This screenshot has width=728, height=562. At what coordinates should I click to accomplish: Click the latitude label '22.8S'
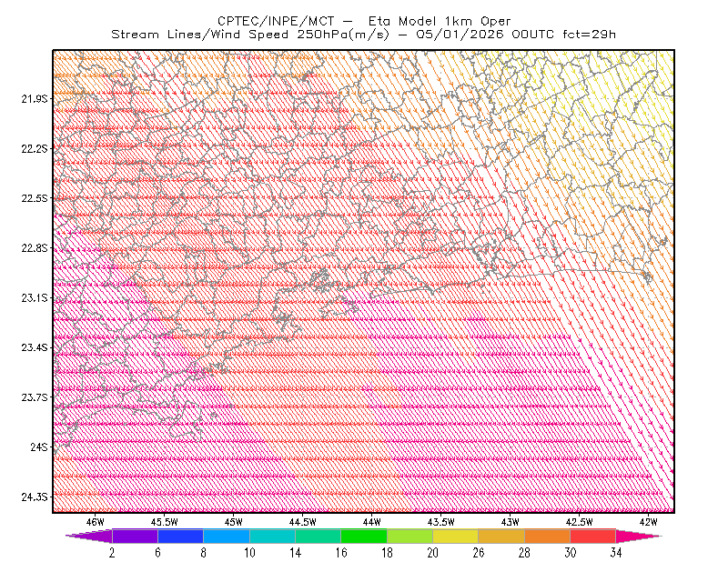(35, 248)
